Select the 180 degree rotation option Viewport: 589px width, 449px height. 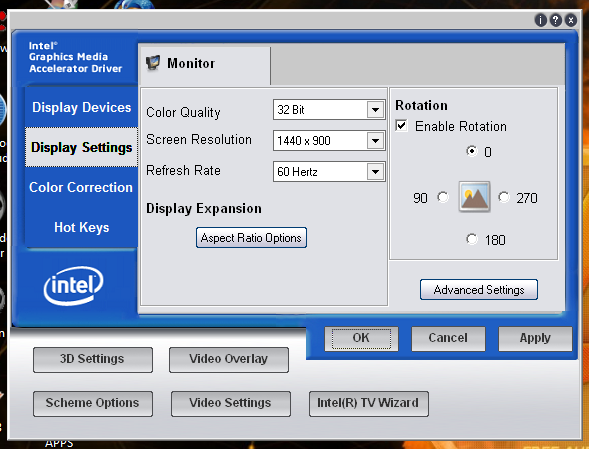471,239
